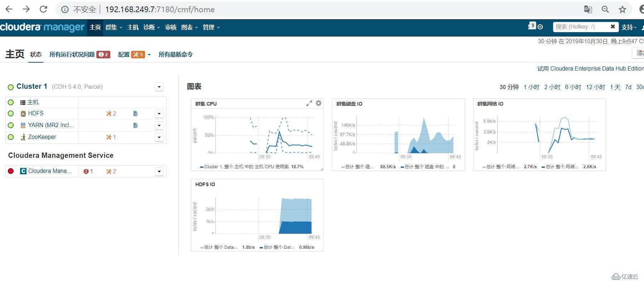Set time range to 6 小时
This screenshot has height=281, width=644.
coord(573,87)
